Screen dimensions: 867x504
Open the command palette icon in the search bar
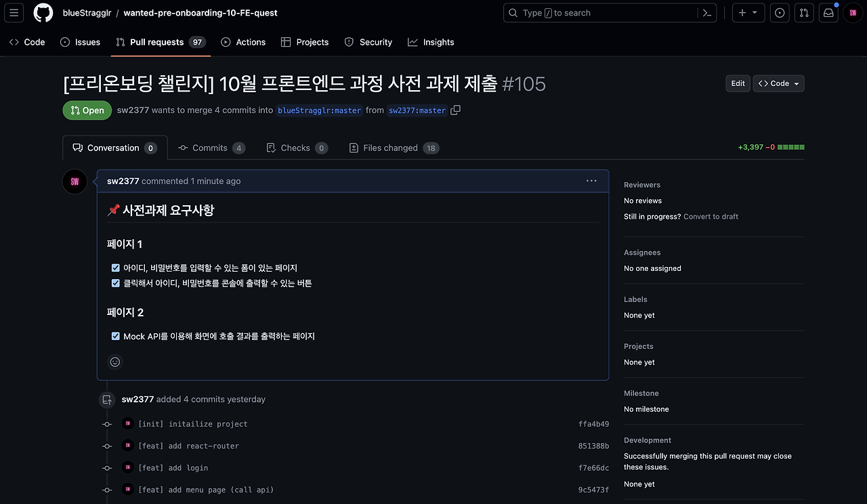click(x=706, y=12)
